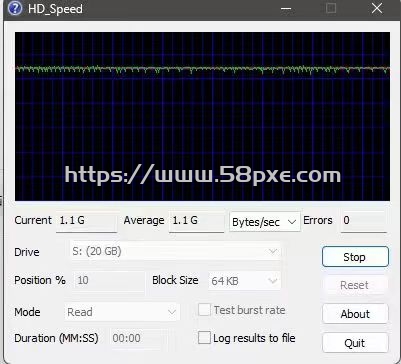The image size is (401, 364).
Task: Enable the Test burst rate checkbox
Action: click(204, 310)
